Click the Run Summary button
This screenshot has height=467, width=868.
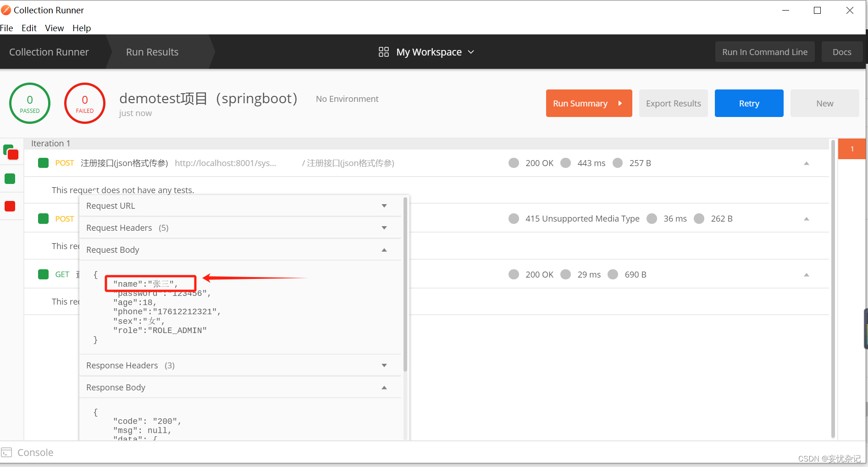(589, 103)
